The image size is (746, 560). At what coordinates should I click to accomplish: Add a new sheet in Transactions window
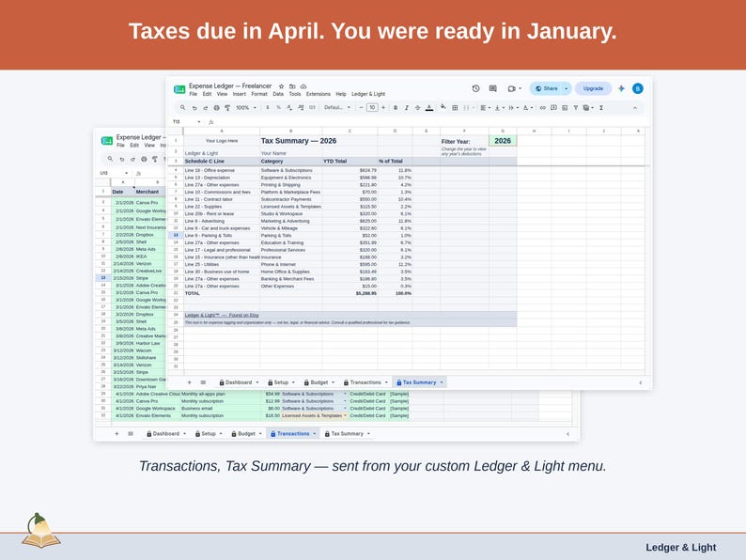click(x=117, y=434)
